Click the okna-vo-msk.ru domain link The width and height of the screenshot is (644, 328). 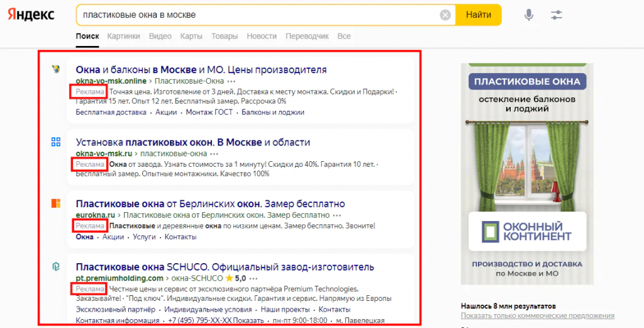click(x=104, y=154)
